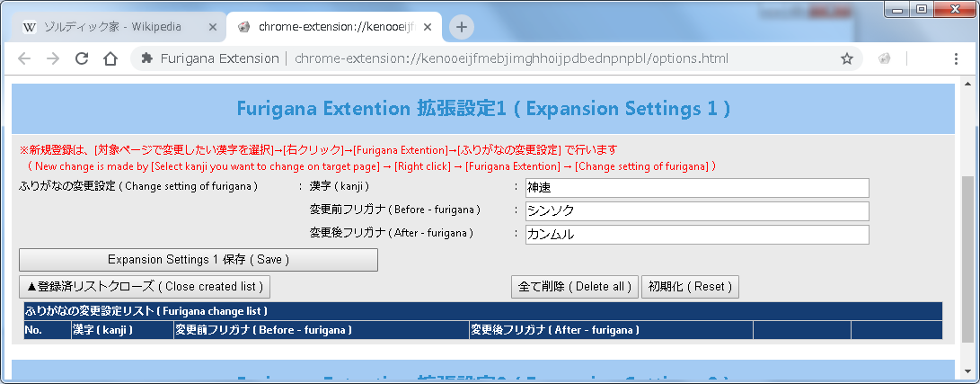Click the red English 'New change is made by' line
The image size is (980, 384).
[x=371, y=166]
